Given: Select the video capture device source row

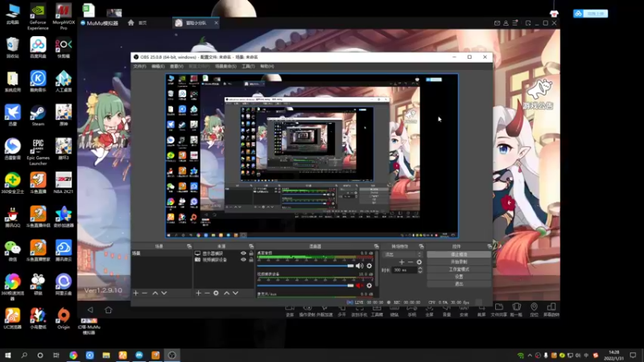Looking at the screenshot, I should [224, 260].
